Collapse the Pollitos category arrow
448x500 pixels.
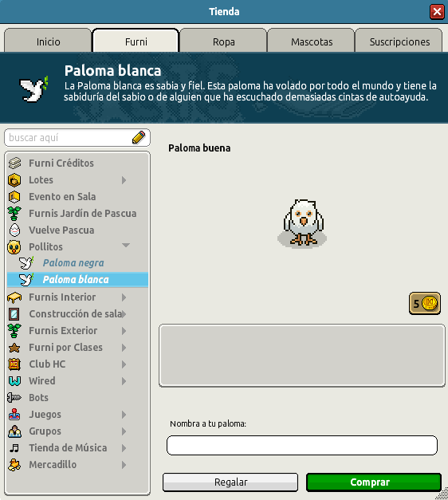(126, 246)
